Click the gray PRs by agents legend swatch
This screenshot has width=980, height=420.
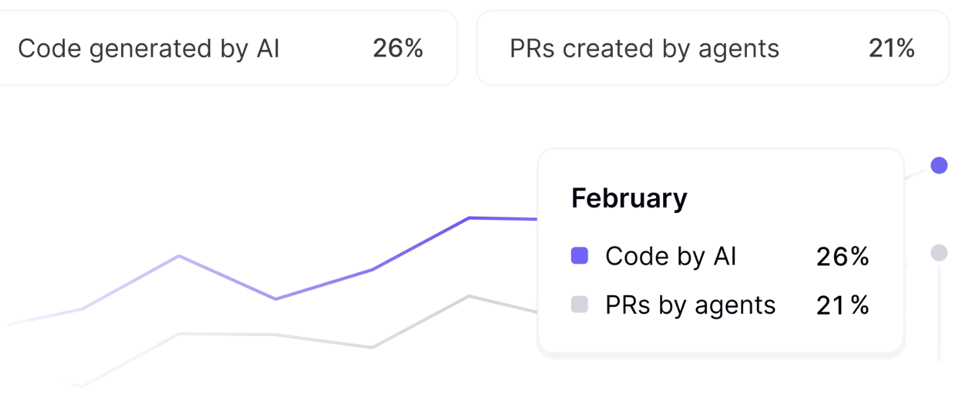[x=579, y=305]
